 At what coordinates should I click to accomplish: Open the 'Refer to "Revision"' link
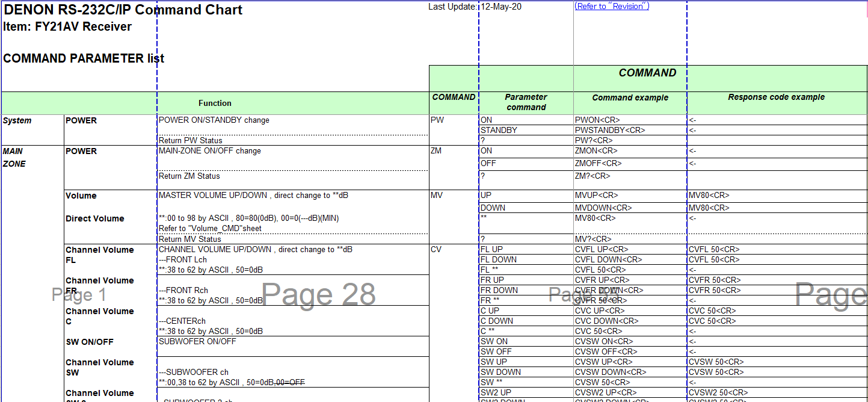click(612, 7)
